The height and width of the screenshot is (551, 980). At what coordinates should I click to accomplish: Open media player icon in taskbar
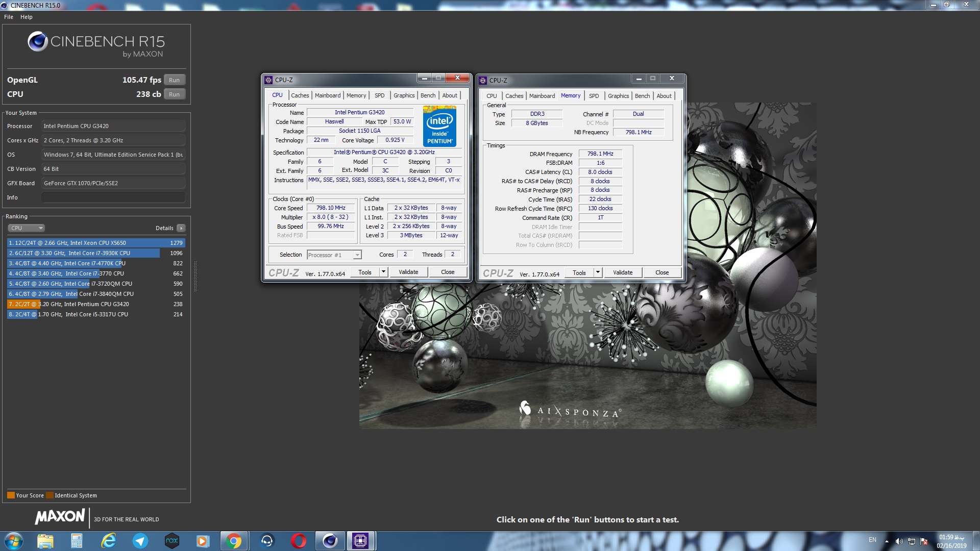tap(203, 541)
